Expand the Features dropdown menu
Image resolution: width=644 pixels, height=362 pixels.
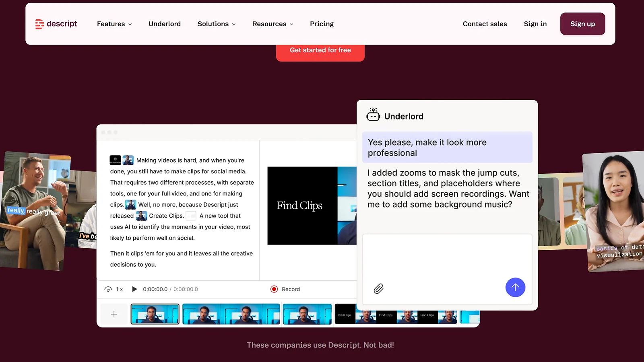(x=114, y=24)
